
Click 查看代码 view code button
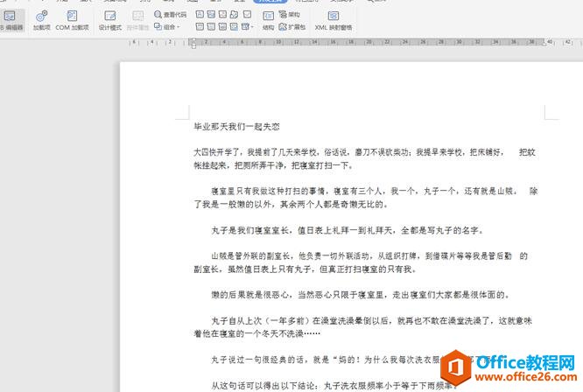click(171, 15)
